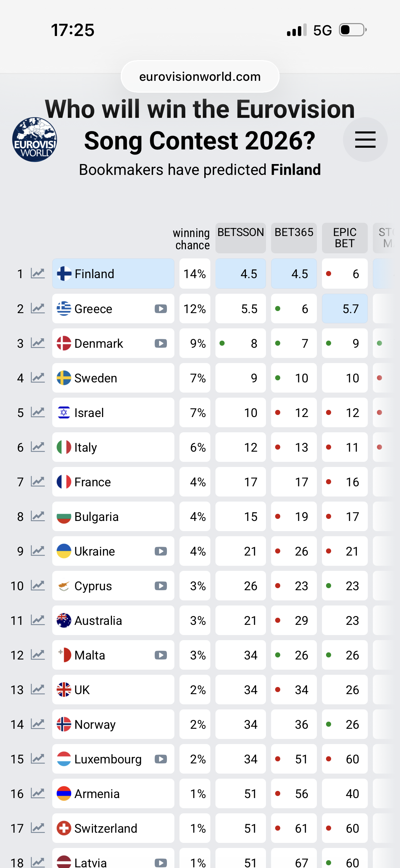Screen dimensions: 400x868
Task: Play Ukraine's song video icon
Action: pos(161,551)
